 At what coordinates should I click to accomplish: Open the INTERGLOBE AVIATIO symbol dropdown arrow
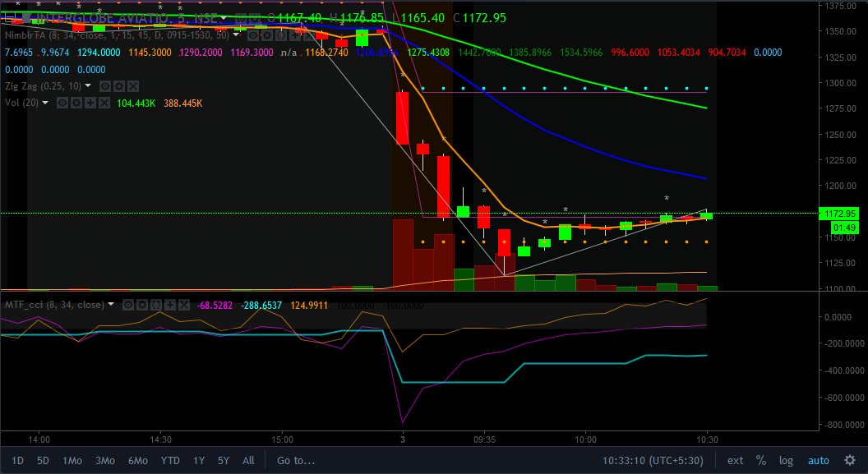point(224,18)
